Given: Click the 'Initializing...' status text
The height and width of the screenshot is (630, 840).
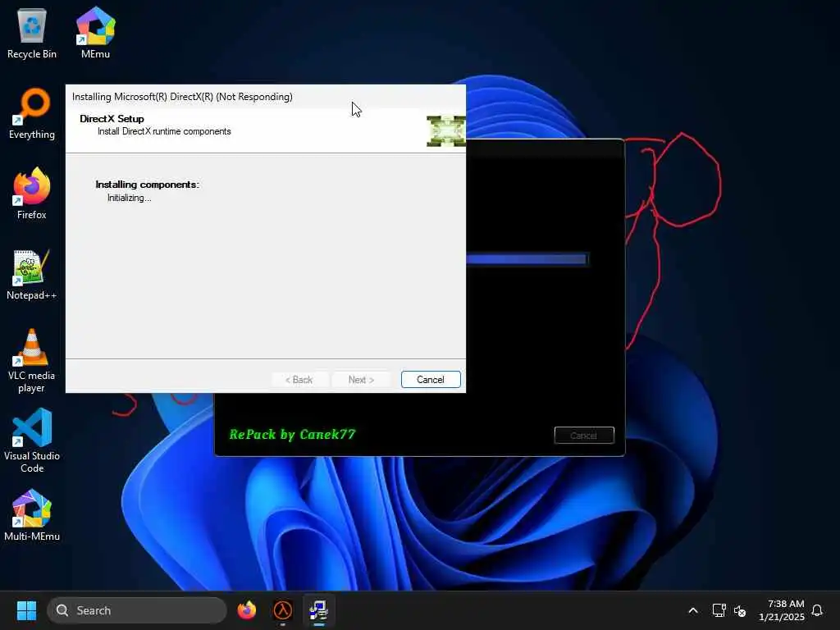Looking at the screenshot, I should coord(129,198).
